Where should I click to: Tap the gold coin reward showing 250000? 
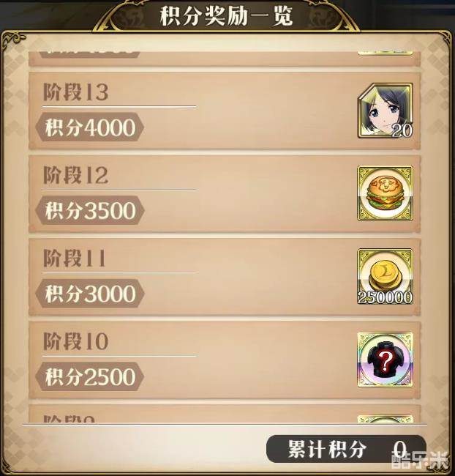[386, 277]
